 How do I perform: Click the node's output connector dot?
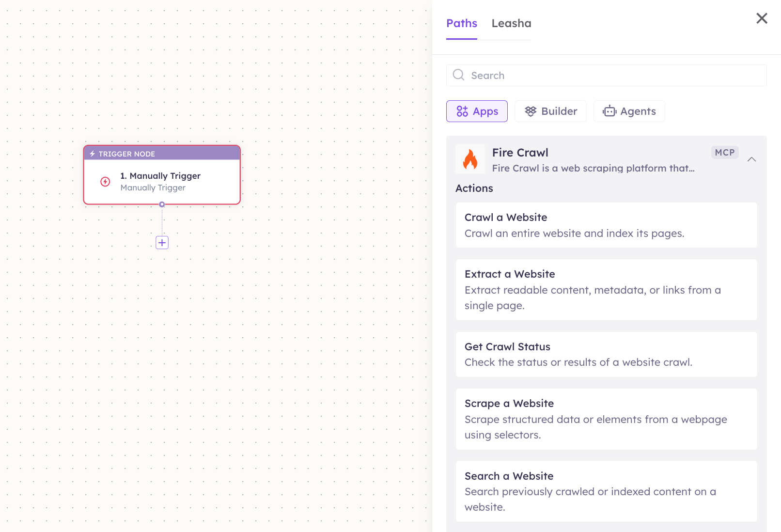tap(162, 204)
